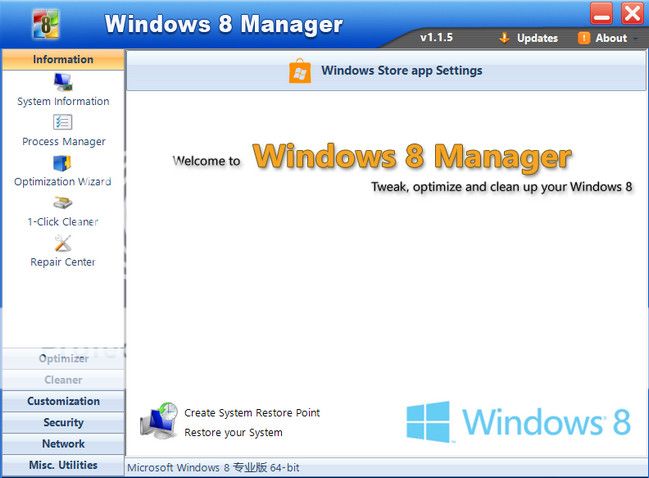Click the System Restore computer icon

point(159,420)
